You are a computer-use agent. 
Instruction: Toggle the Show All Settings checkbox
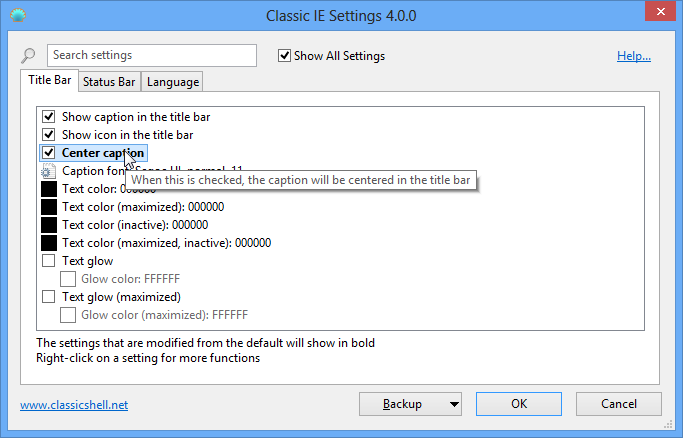point(285,56)
